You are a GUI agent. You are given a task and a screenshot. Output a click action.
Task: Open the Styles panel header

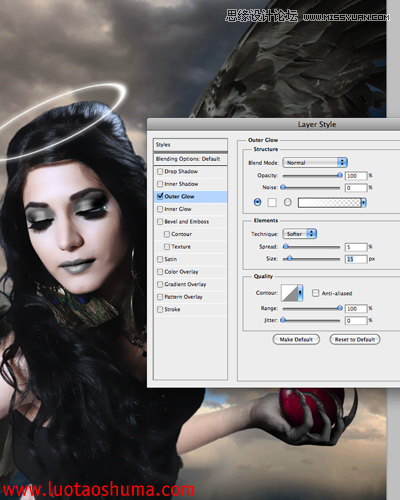(x=191, y=145)
